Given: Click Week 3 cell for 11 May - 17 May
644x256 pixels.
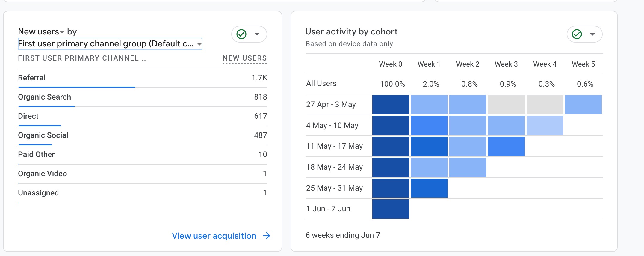Looking at the screenshot, I should point(506,146).
